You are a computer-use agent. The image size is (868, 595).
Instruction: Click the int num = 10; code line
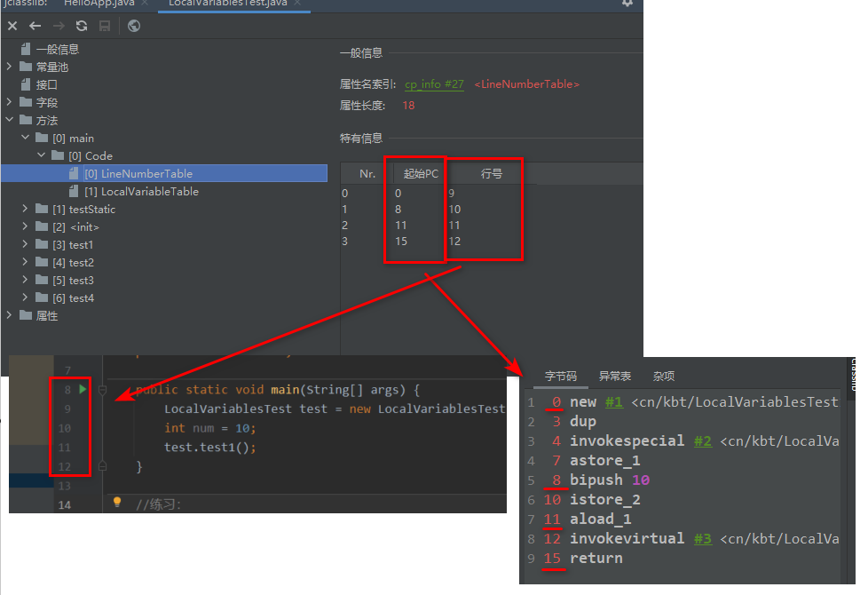209,428
